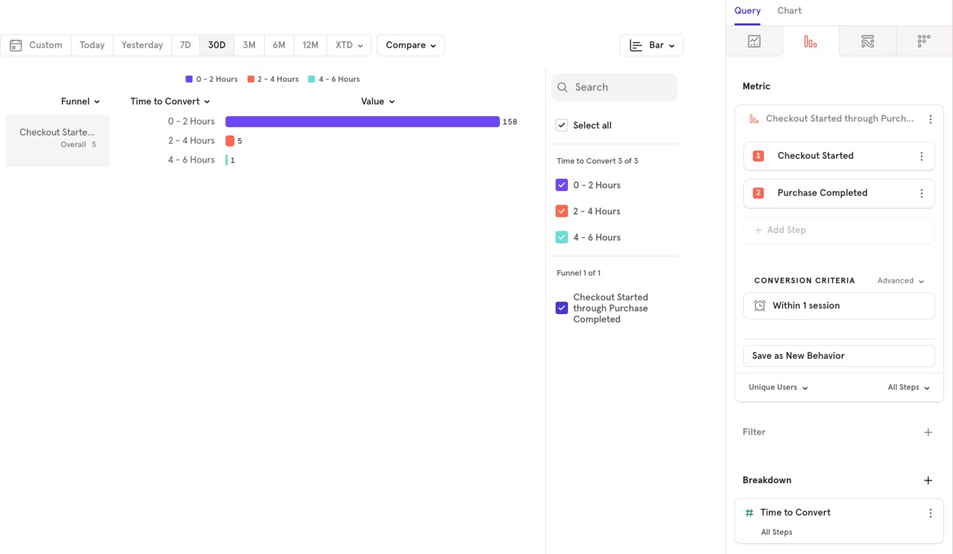The image size is (953, 554).
Task: Expand the Compare dropdown
Action: coord(411,45)
